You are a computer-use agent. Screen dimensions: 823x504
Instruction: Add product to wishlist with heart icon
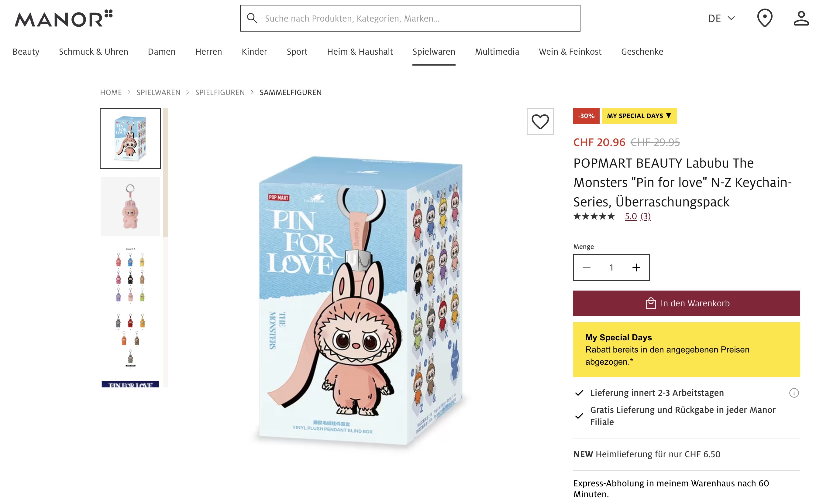click(540, 121)
